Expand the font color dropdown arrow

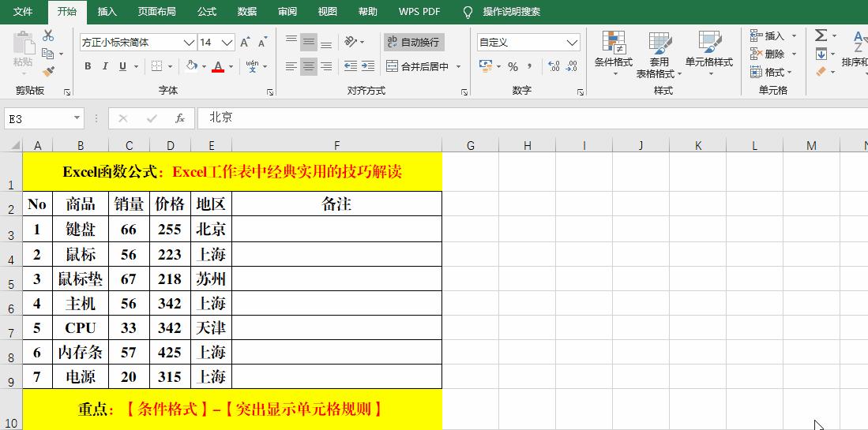tap(231, 67)
